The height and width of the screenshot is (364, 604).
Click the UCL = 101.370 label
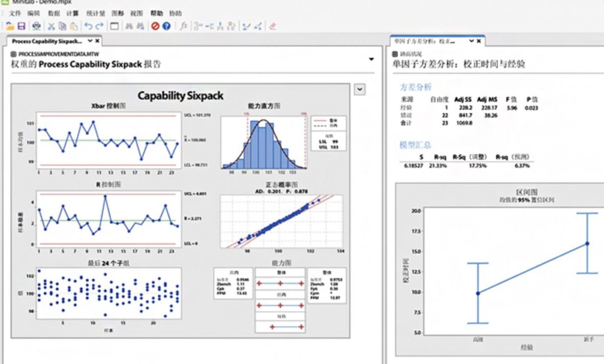[x=197, y=115]
